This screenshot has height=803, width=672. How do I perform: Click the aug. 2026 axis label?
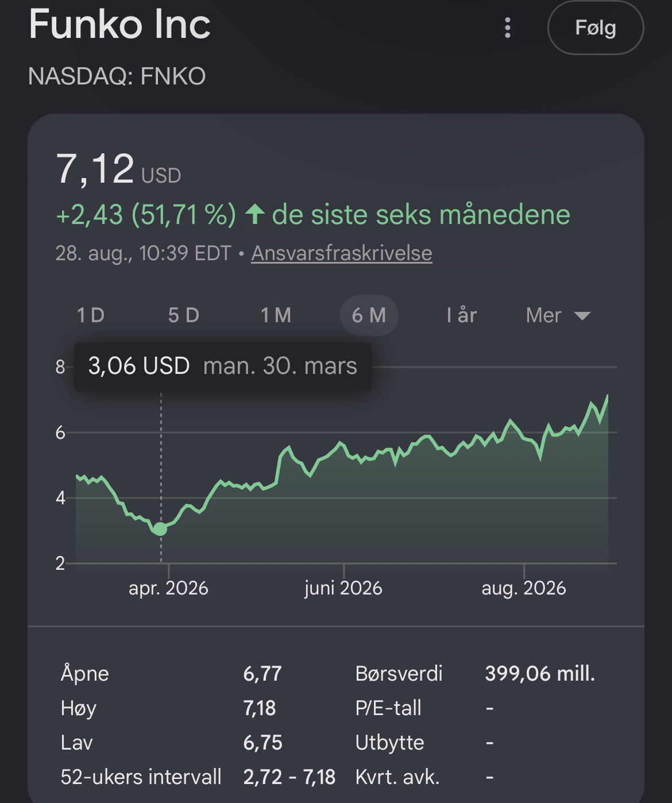coord(524,588)
